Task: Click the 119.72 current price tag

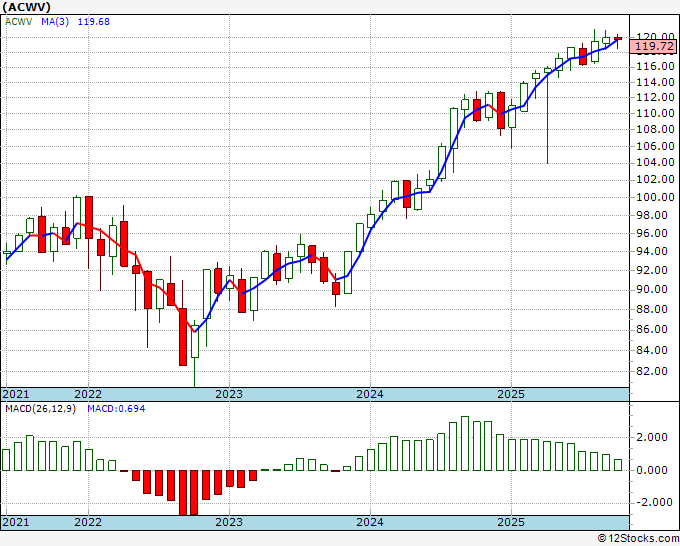Action: (654, 46)
